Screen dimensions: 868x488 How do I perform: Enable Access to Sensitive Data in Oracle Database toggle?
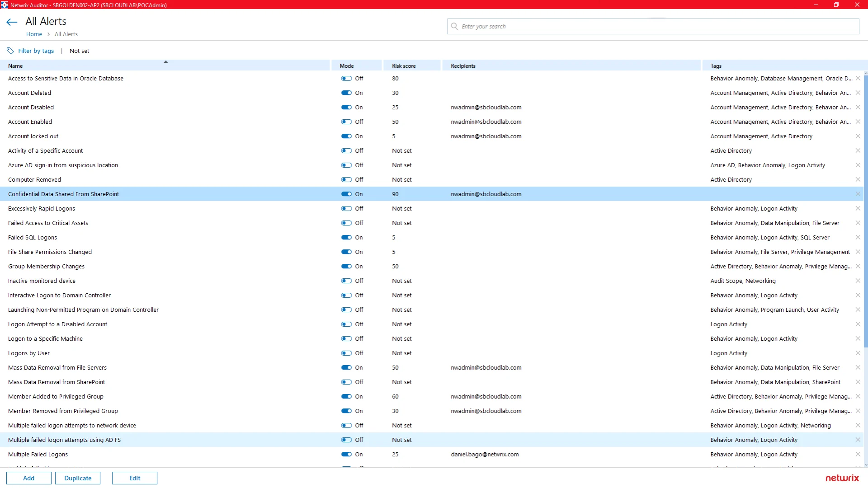(x=346, y=78)
